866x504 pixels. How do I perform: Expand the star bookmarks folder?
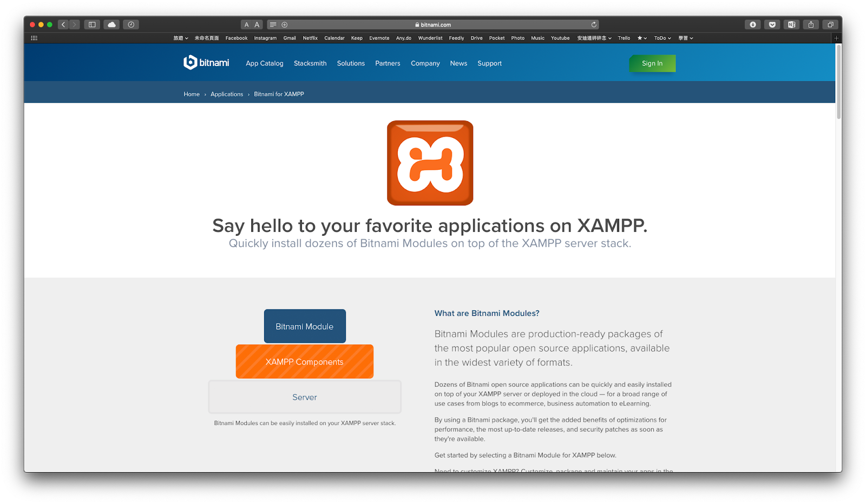pos(642,38)
